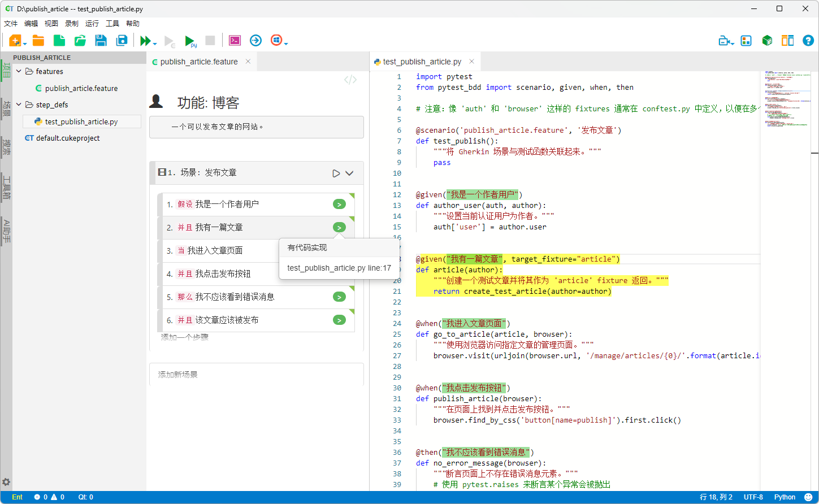Collapse the features folder in the project tree

[x=19, y=71]
